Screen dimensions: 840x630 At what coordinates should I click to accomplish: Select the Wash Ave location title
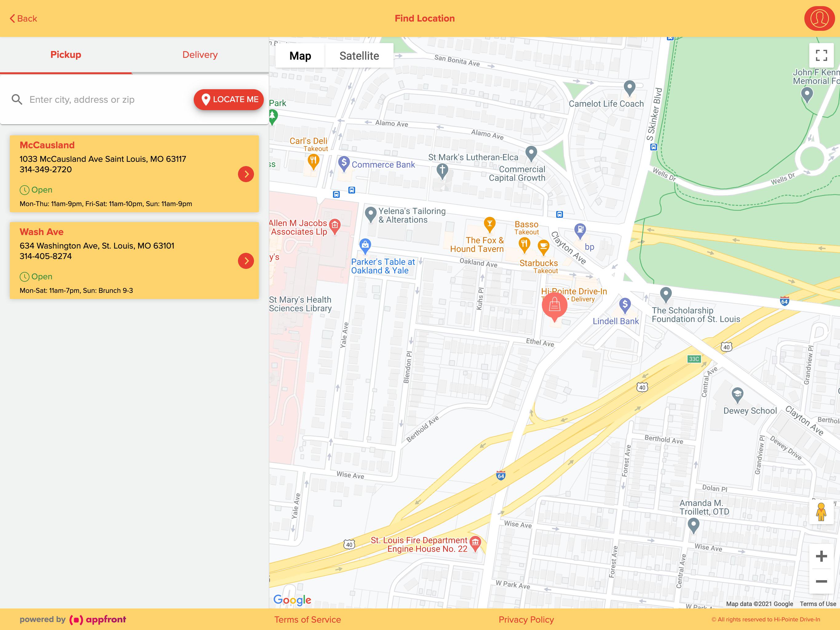42,232
